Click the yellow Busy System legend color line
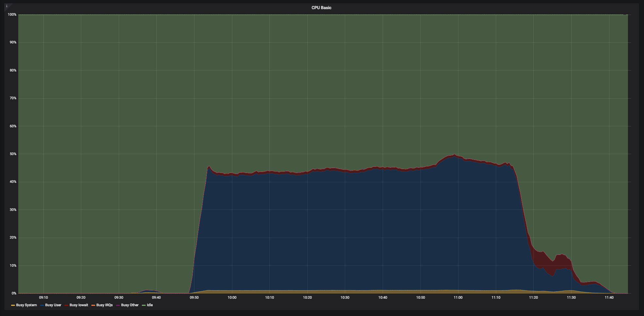Image resolution: width=644 pixels, height=316 pixels. pos(13,305)
